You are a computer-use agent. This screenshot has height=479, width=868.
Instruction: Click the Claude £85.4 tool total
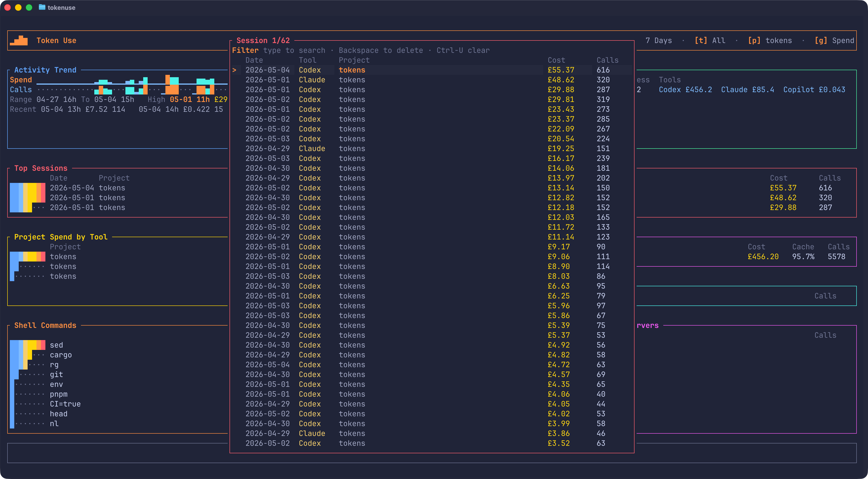(x=747, y=90)
